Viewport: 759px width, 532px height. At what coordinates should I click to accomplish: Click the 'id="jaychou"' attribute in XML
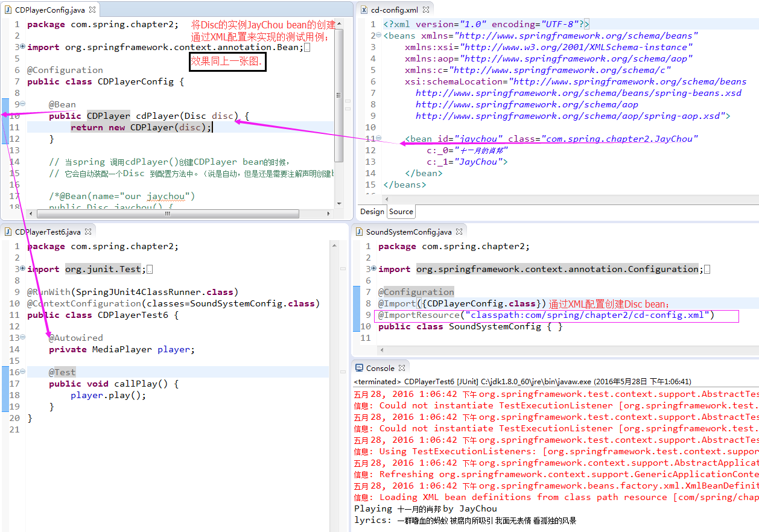click(470, 139)
